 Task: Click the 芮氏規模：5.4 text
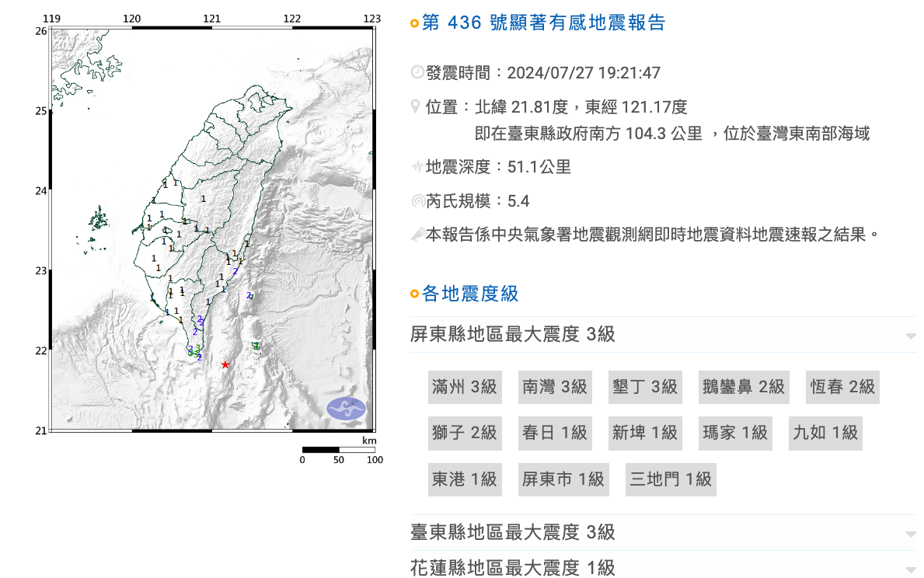point(478,201)
